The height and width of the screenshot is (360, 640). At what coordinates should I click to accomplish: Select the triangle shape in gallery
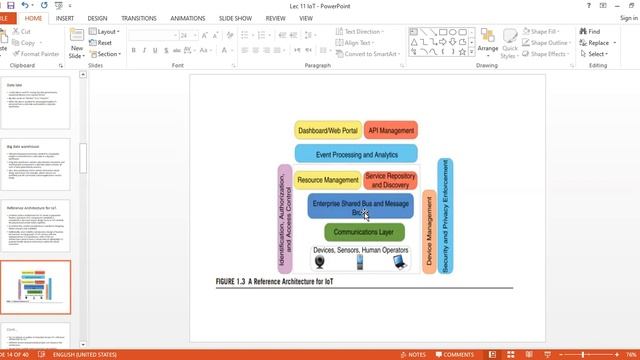(x=414, y=42)
